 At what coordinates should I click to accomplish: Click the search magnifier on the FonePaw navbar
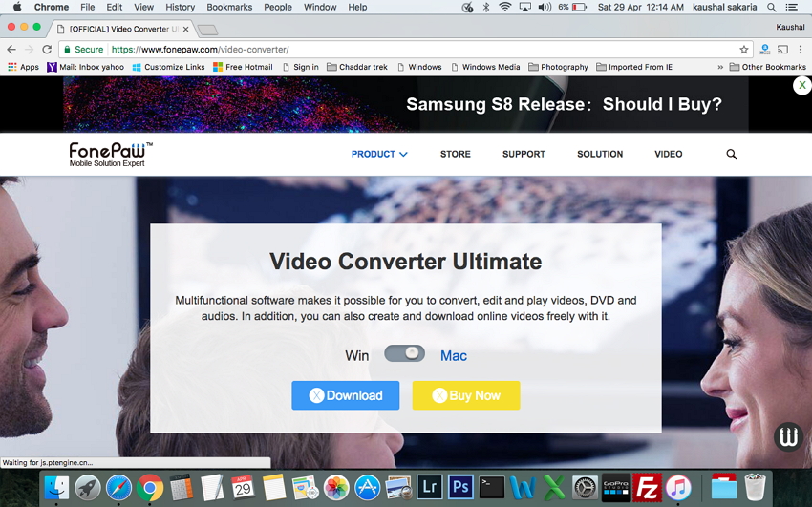(x=731, y=154)
